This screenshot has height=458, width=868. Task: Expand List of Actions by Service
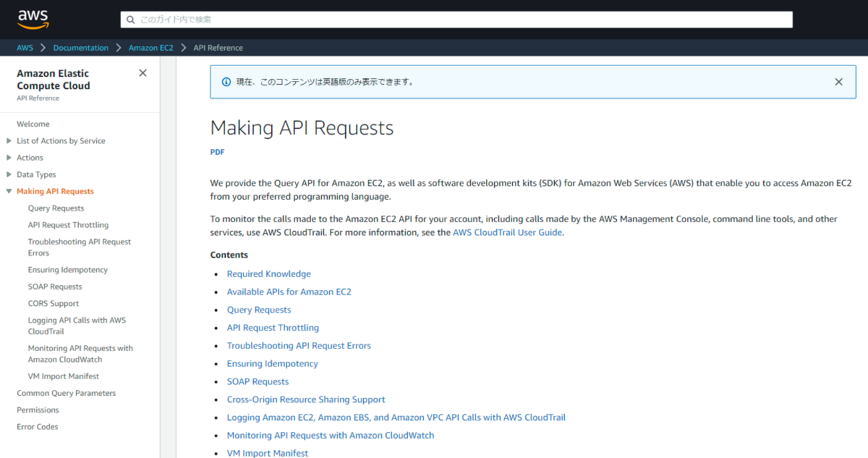pos(9,141)
